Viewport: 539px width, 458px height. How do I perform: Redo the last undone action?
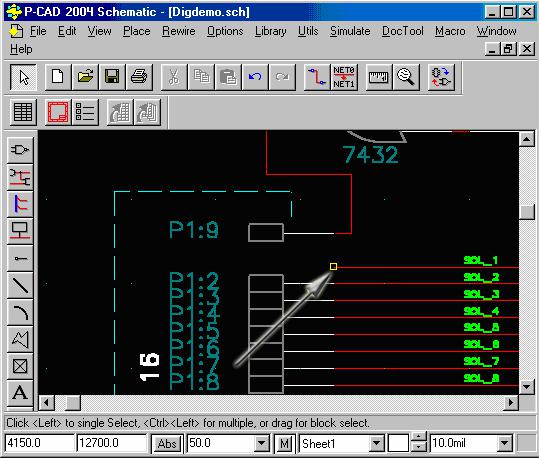click(282, 77)
